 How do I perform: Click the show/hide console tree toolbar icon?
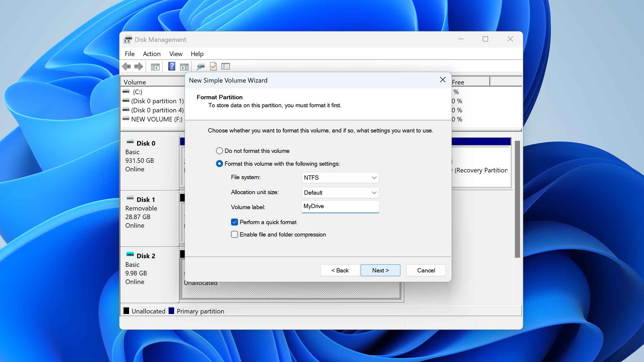click(x=156, y=66)
